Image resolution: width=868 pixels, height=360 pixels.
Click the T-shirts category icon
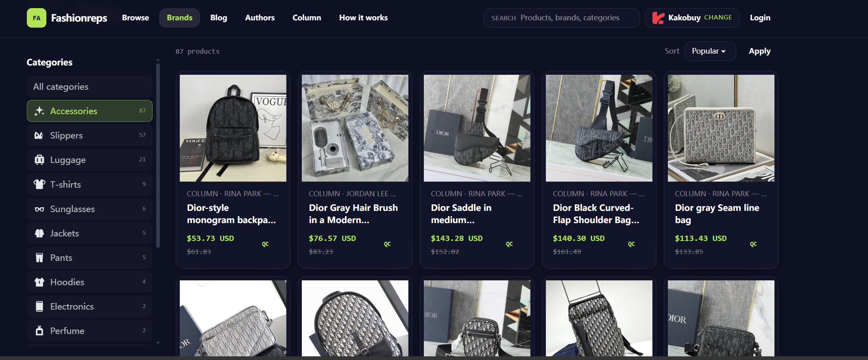39,184
